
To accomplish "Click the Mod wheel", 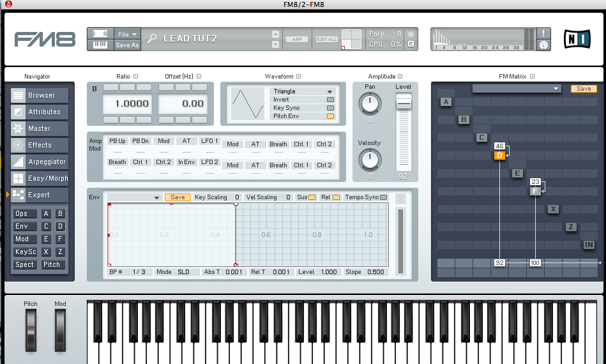I will pos(60,330).
